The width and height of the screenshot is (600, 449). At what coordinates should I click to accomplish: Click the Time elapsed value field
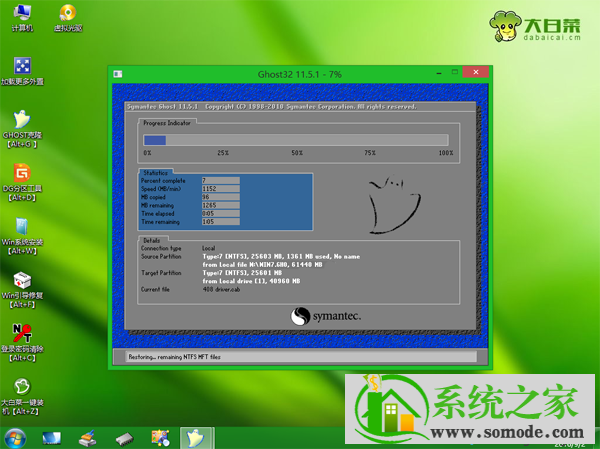221,214
